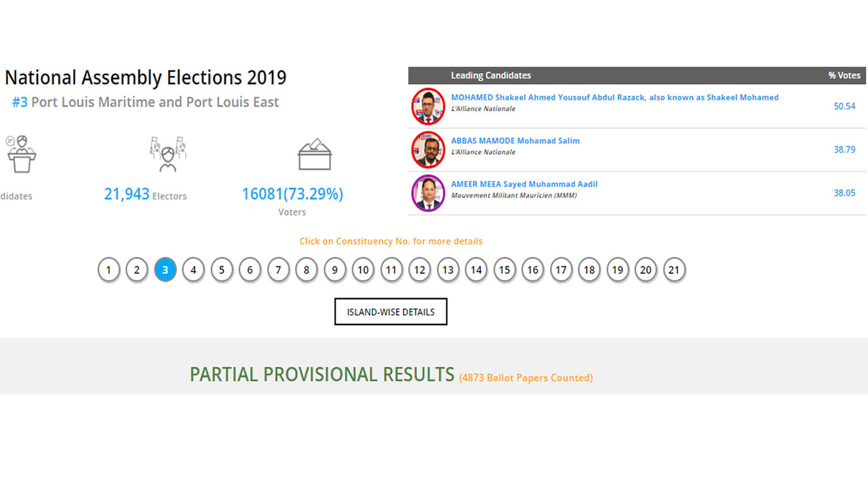Viewport: 868px width, 488px height.
Task: Click the % Votes column header
Action: click(x=844, y=75)
